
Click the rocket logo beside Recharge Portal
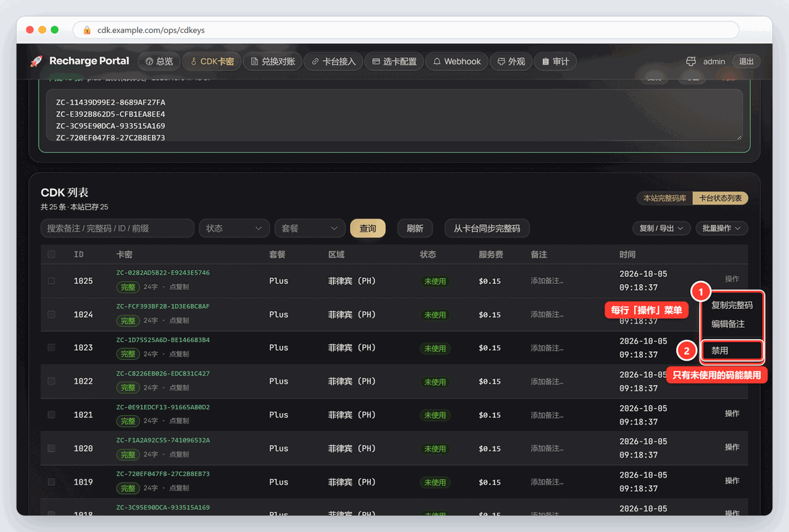37,62
